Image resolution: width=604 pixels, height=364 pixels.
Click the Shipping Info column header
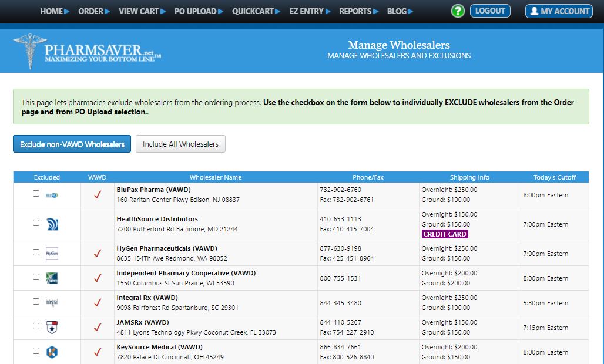tap(469, 177)
